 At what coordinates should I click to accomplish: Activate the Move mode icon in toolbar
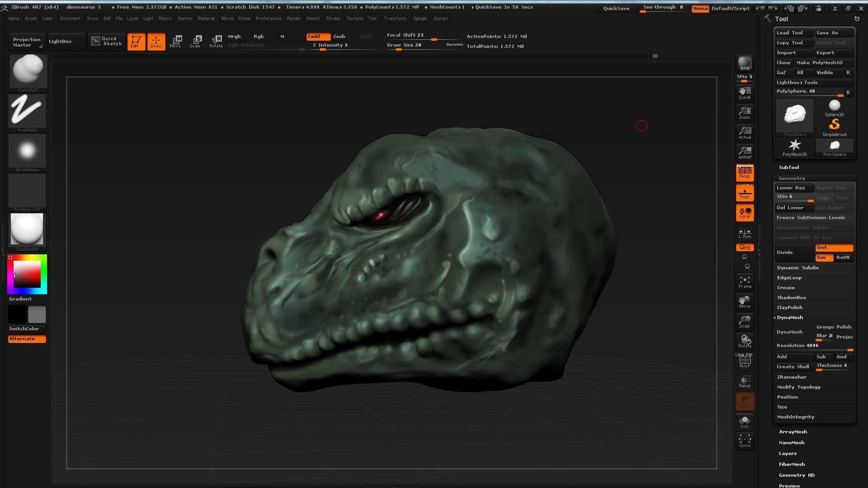(x=175, y=41)
